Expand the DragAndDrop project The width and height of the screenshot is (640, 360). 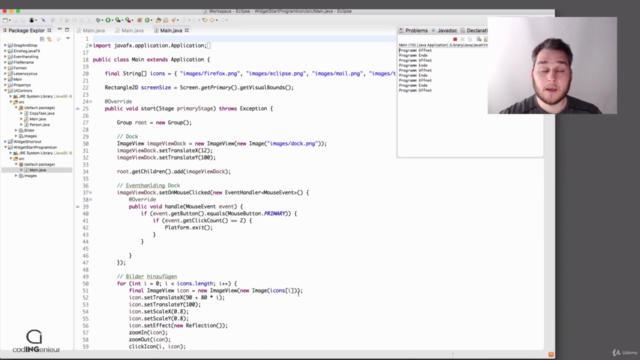5,45
